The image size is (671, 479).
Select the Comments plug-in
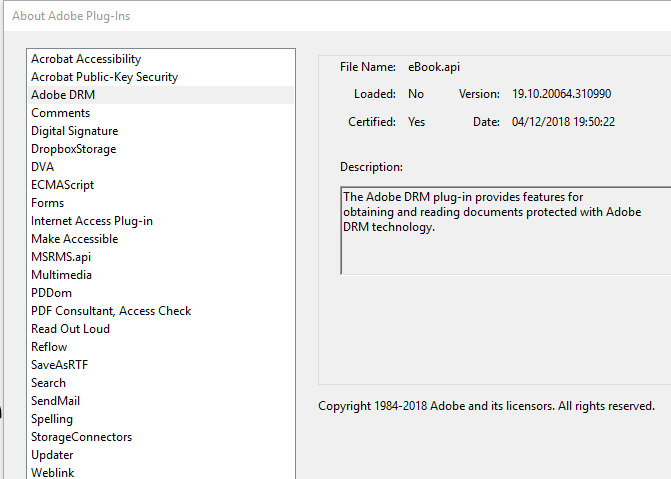coord(60,113)
